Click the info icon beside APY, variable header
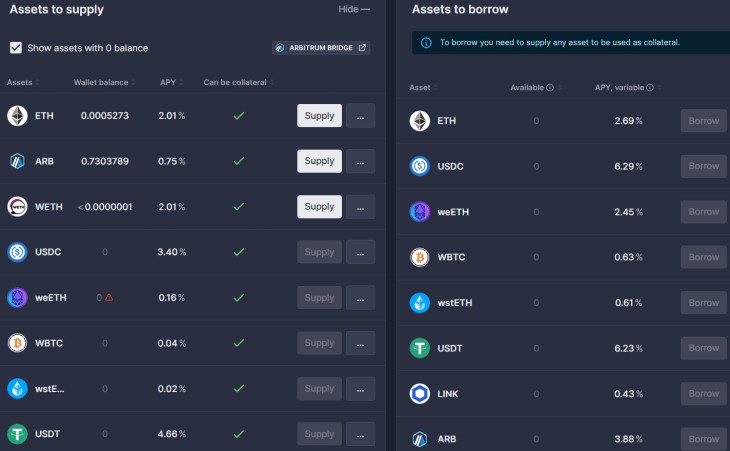Viewport: 730px width, 451px height. pyautogui.click(x=650, y=88)
